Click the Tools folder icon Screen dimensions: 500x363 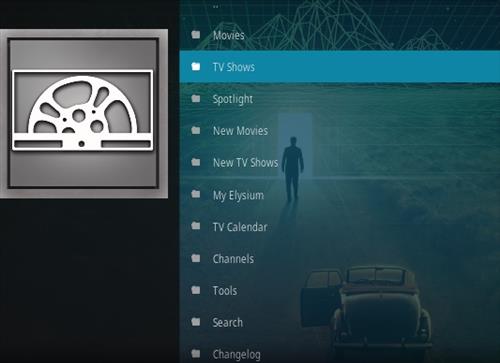coord(196,290)
